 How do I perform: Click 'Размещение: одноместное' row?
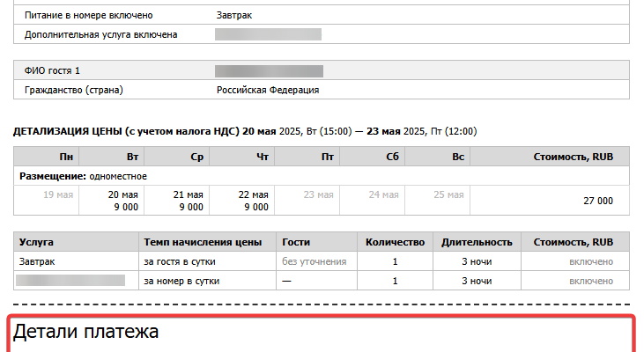(x=84, y=176)
